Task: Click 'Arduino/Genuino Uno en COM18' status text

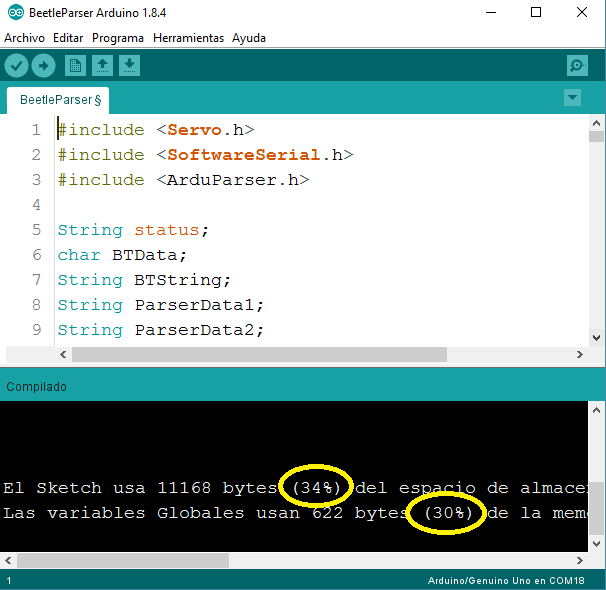Action: click(506, 581)
